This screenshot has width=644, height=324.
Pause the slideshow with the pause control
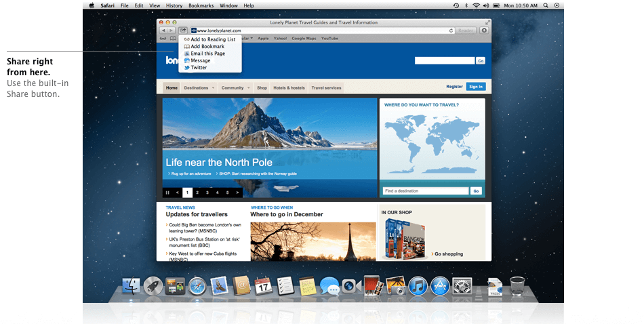(167, 193)
